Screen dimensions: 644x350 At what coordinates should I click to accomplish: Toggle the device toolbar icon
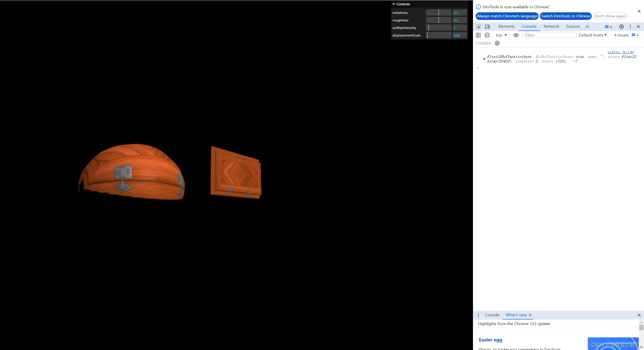pos(487,26)
